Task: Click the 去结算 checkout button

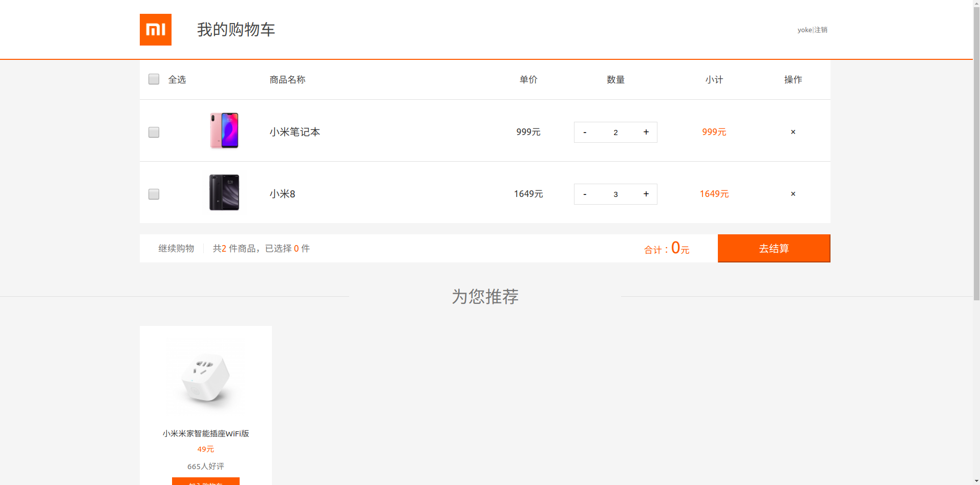Action: pyautogui.click(x=774, y=248)
